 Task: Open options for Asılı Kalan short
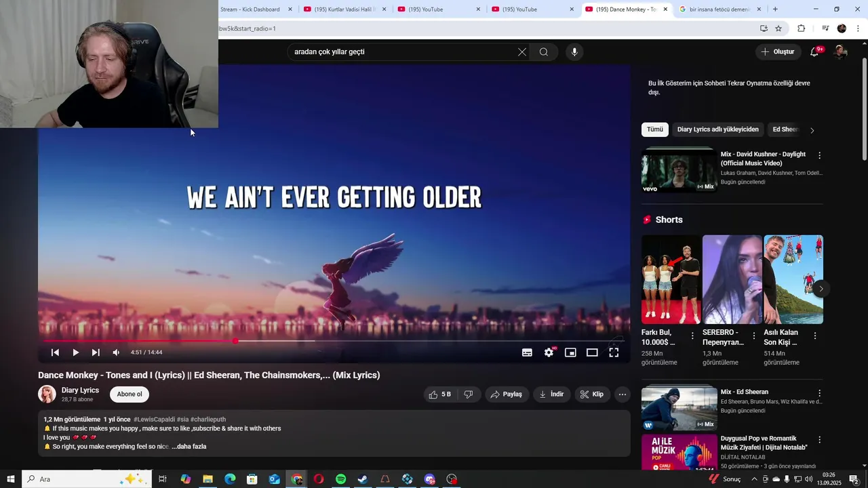pos(814,336)
